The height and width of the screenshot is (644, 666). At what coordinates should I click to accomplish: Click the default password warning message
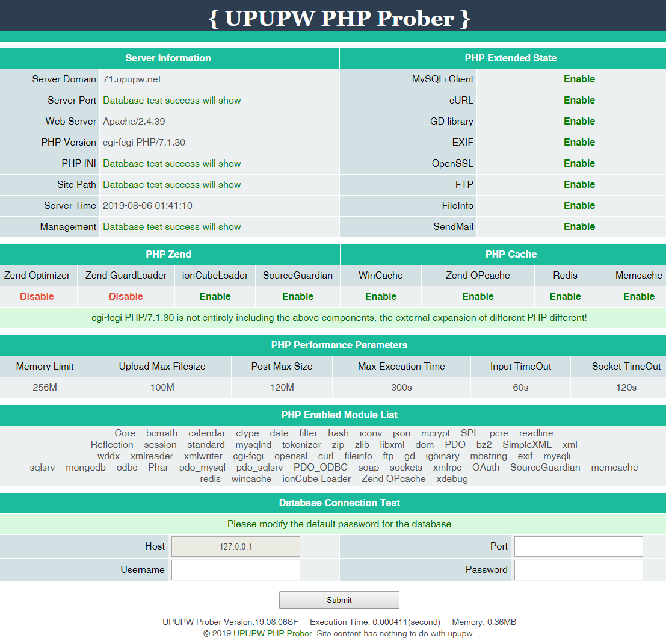point(339,524)
